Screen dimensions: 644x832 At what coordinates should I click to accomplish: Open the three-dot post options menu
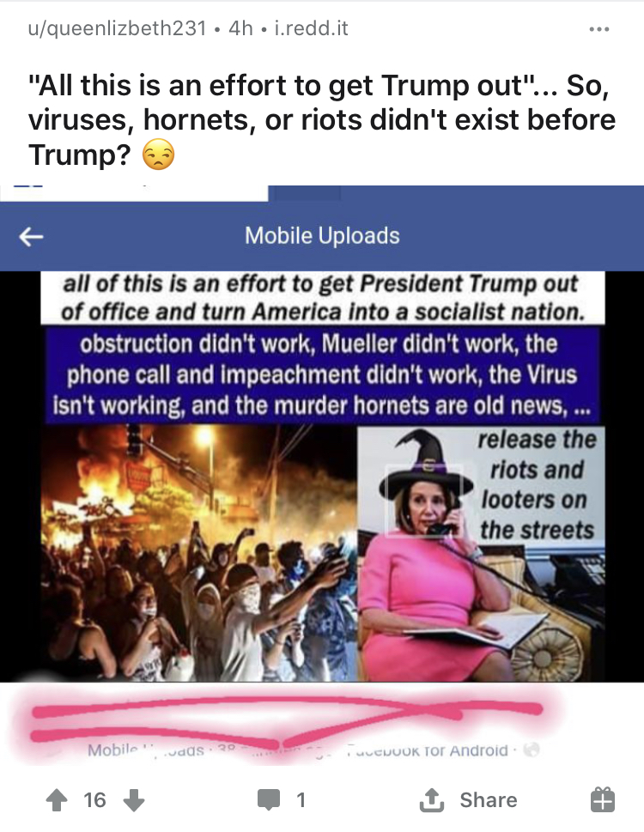point(599,28)
